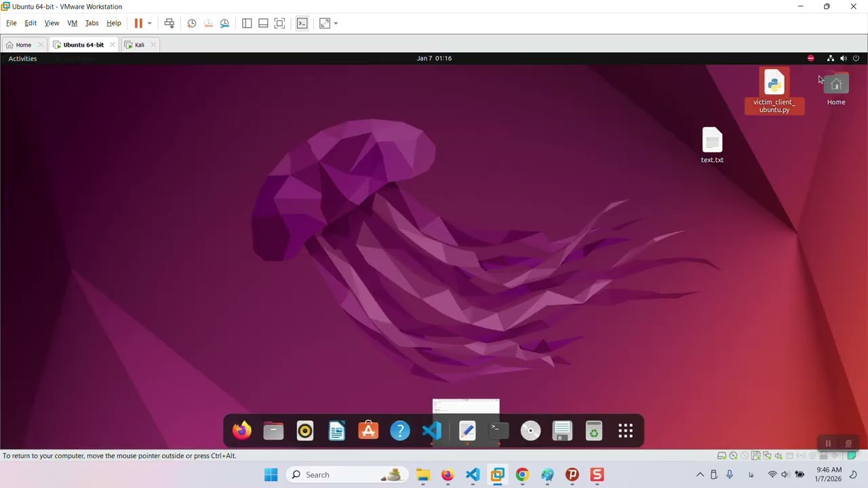The image size is (868, 488).
Task: Close the Kali tab
Action: click(153, 45)
